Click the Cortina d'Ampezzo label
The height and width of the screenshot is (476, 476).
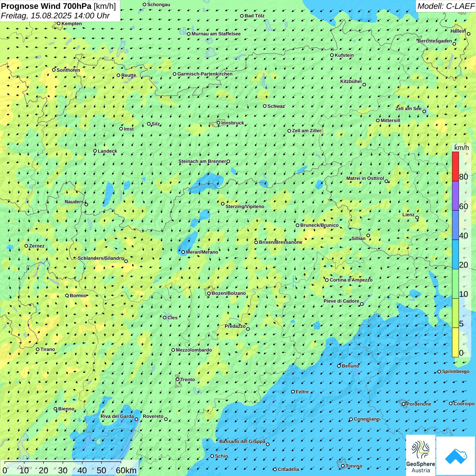tap(351, 280)
